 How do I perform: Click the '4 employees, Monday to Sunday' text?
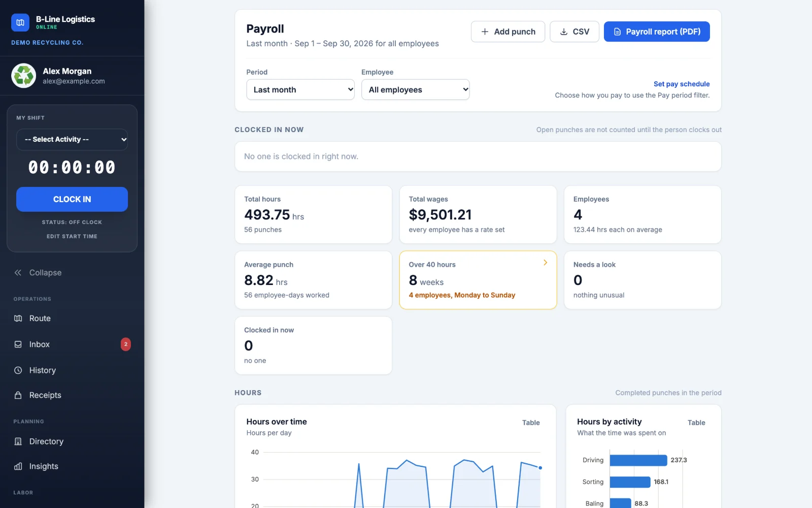[x=462, y=295]
